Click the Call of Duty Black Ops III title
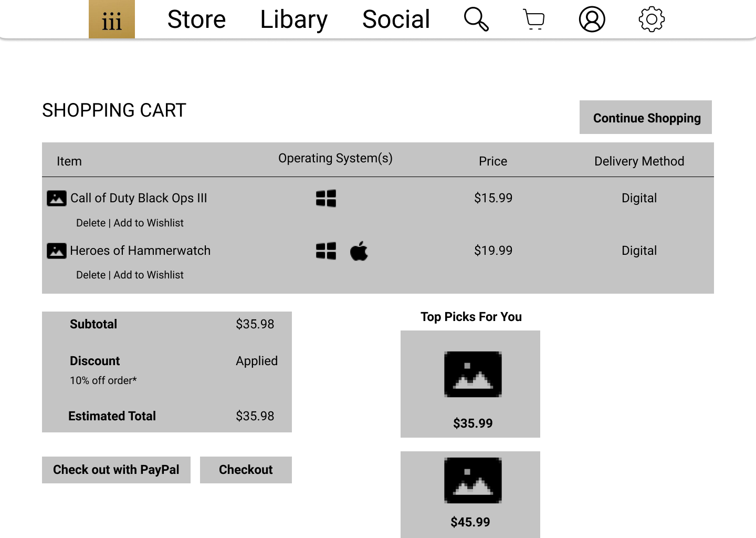756x538 pixels. tap(139, 198)
